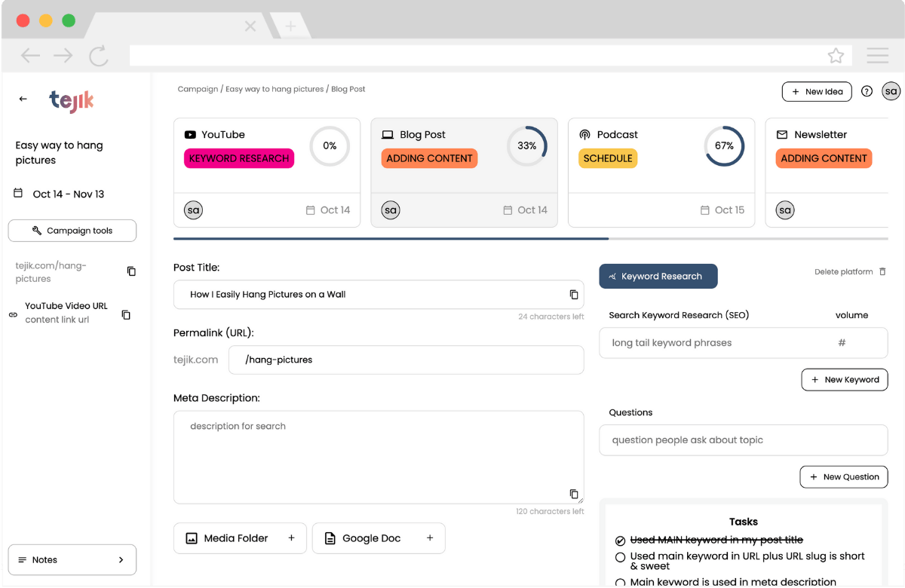Uncheck the MAIN keyword in post title task
This screenshot has height=588, width=905.
point(621,541)
